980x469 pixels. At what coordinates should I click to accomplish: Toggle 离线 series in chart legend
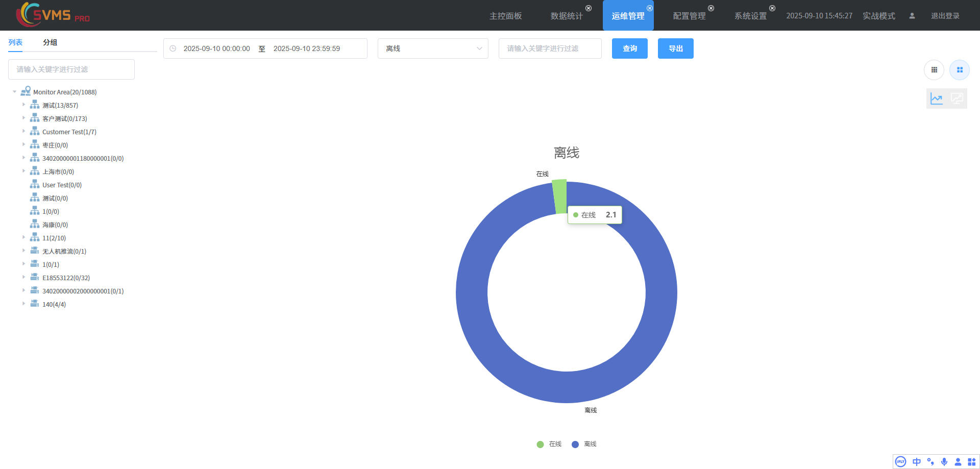point(584,444)
